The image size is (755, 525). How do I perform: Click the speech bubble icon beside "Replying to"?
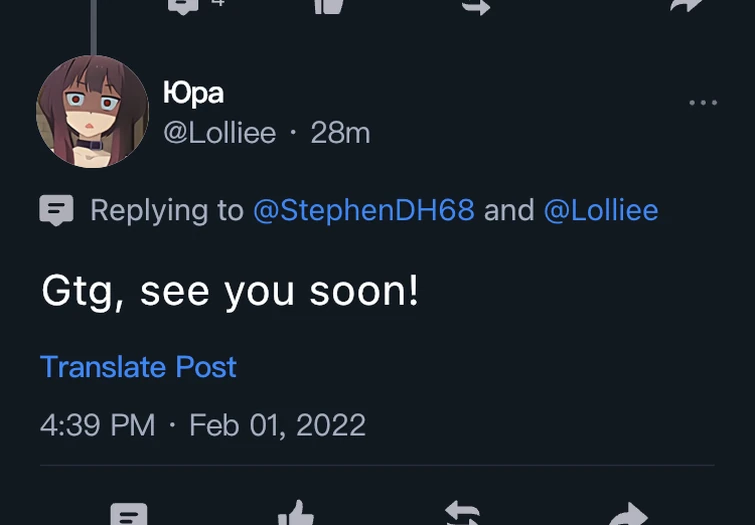point(57,210)
